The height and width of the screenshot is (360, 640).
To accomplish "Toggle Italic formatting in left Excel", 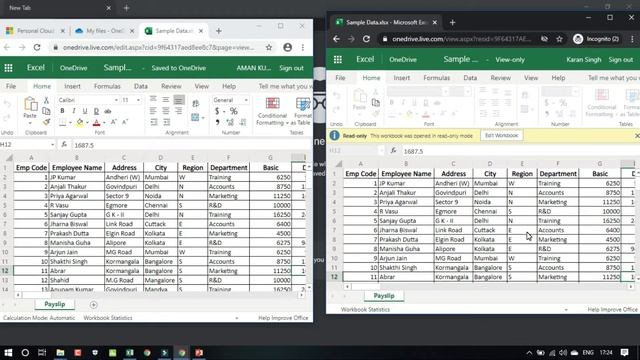I will pyautogui.click(x=73, y=111).
